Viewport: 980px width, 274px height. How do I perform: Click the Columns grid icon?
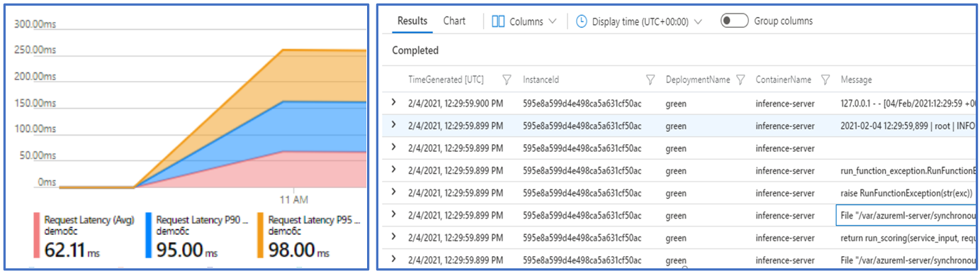click(498, 21)
